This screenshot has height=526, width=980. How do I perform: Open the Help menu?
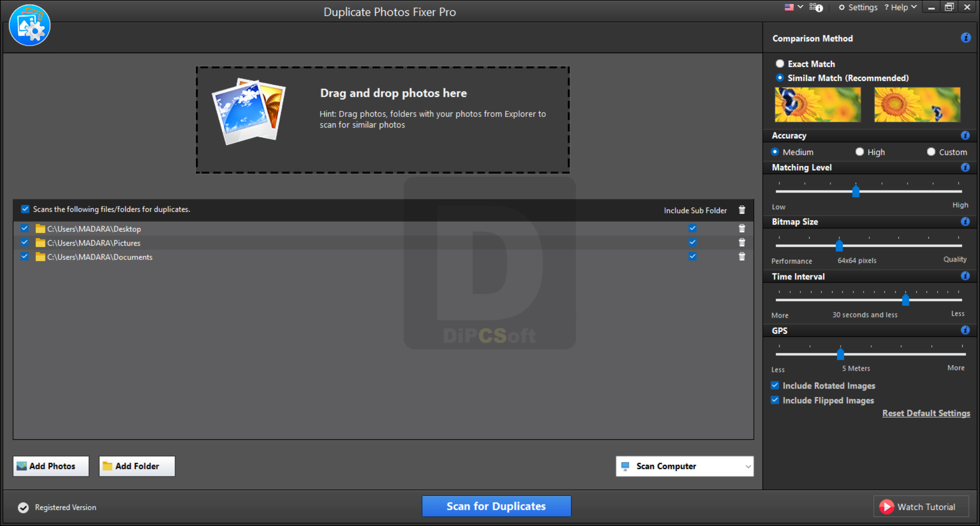[900, 7]
